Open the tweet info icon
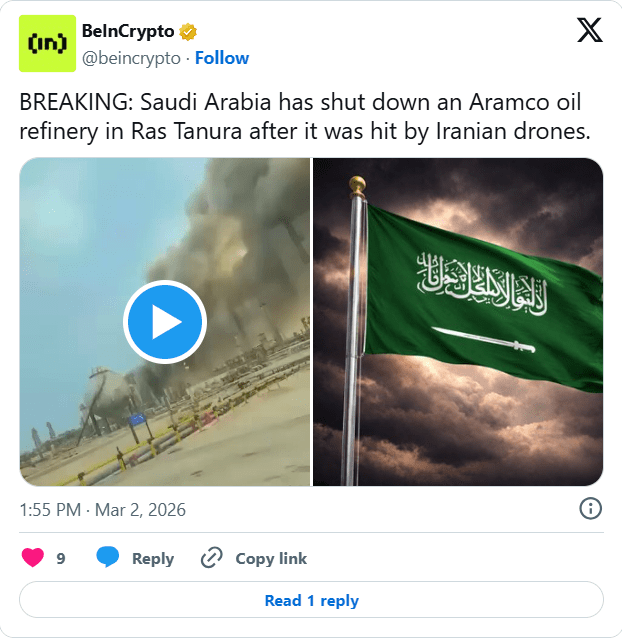622x640 pixels. [590, 509]
